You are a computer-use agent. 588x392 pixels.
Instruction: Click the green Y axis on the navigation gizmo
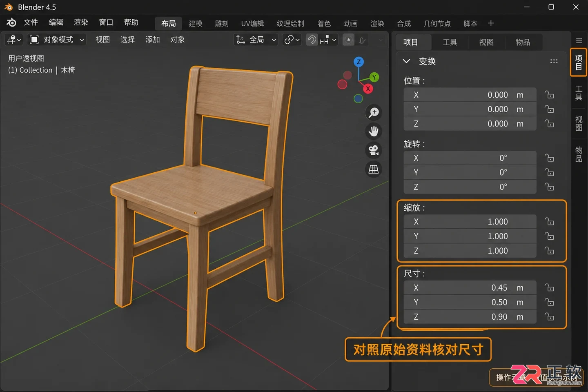374,77
